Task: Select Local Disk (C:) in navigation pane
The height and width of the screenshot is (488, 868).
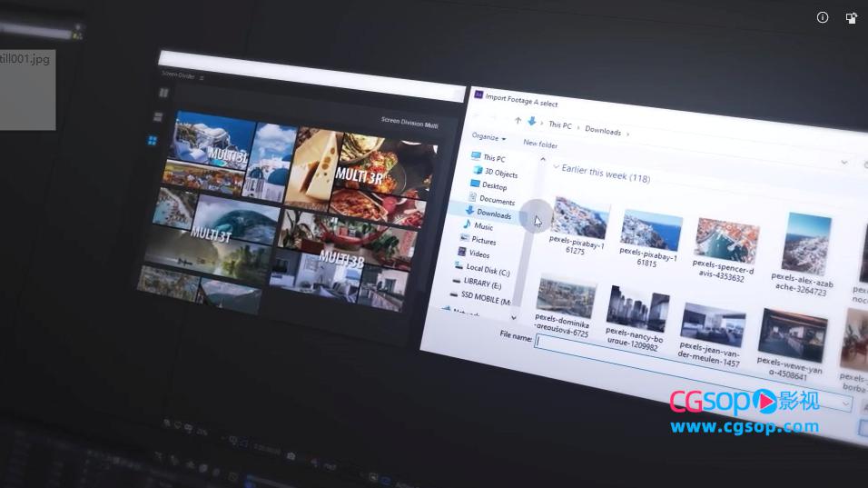Action: coord(487,268)
